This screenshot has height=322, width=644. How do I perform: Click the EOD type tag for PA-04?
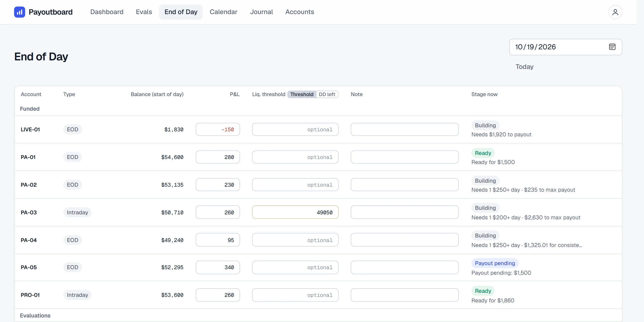(72, 240)
